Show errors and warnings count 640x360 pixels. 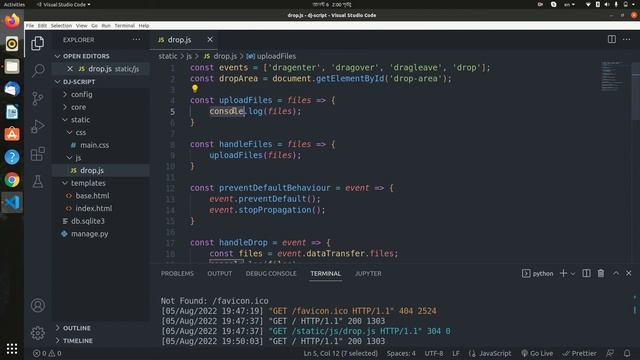pyautogui.click(x=47, y=353)
